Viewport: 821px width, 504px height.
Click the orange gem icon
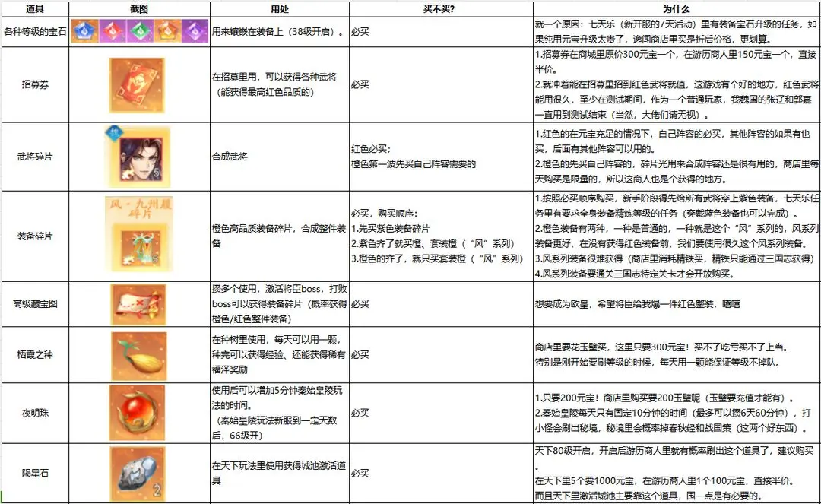point(167,33)
